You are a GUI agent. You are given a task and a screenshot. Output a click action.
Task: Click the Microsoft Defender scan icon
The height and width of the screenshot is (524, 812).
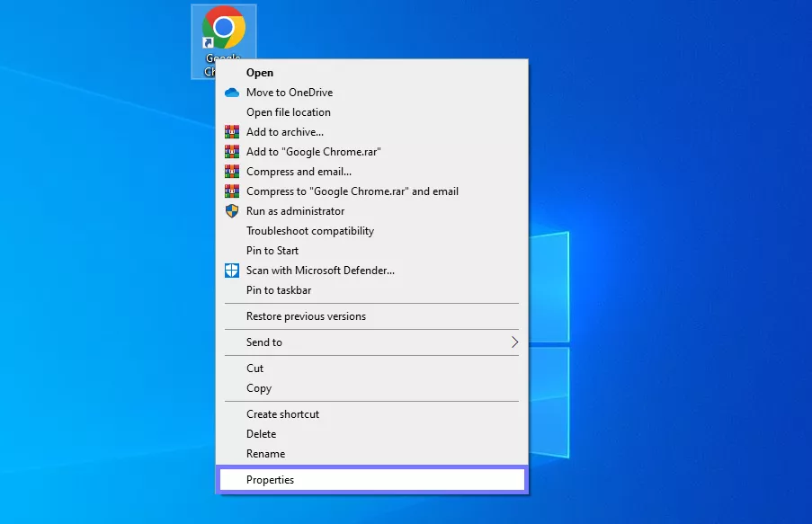coord(231,270)
